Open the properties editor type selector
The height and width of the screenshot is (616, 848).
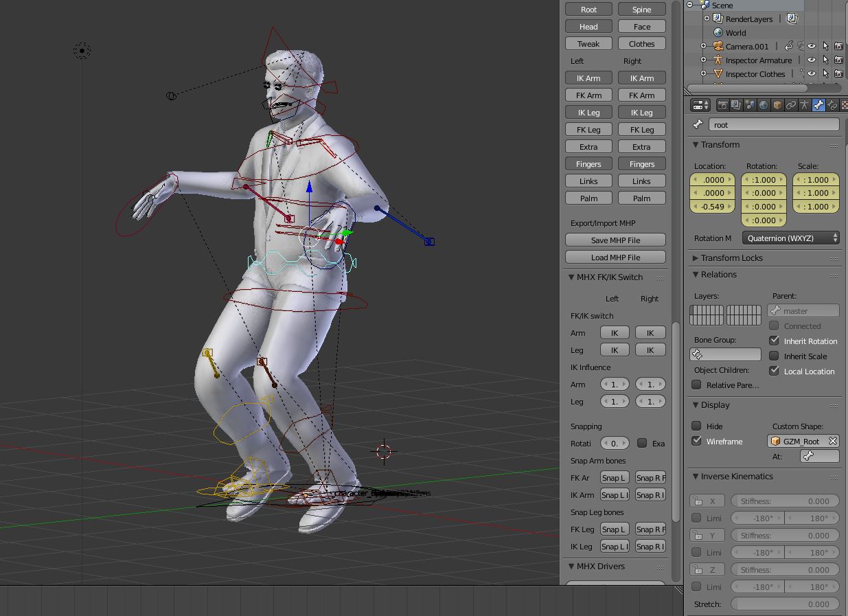pyautogui.click(x=700, y=105)
